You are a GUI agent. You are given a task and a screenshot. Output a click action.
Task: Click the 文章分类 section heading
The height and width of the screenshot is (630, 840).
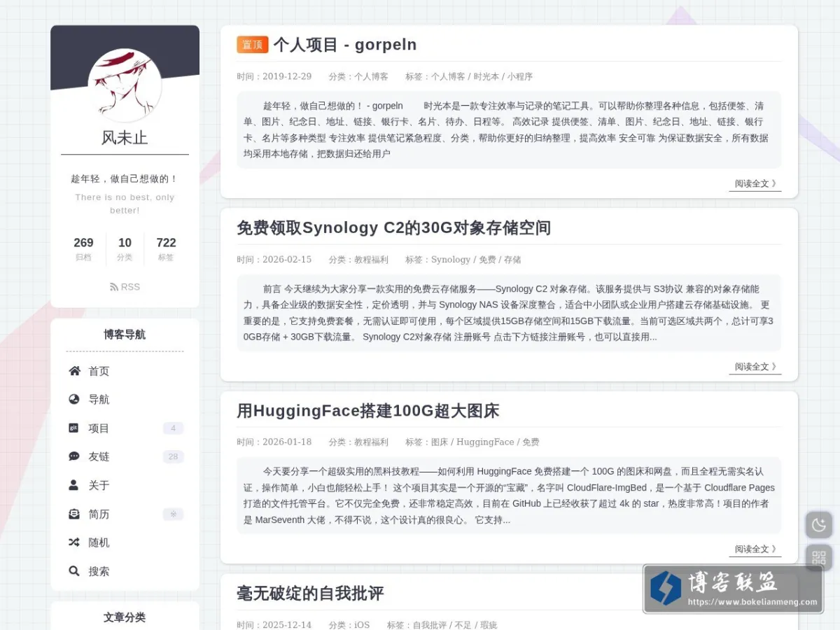pyautogui.click(x=125, y=617)
